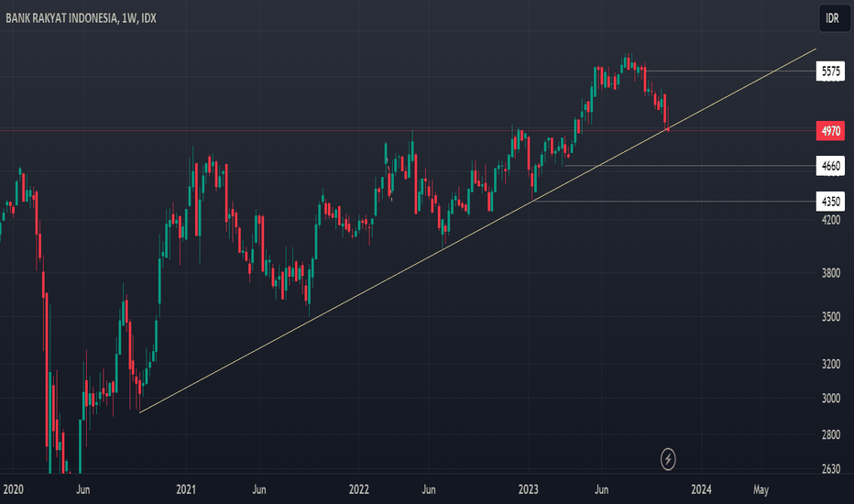Click the lightning bolt icon near the time axis
The height and width of the screenshot is (504, 854).
click(x=668, y=459)
